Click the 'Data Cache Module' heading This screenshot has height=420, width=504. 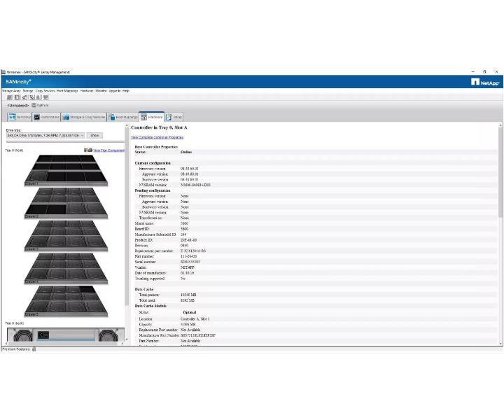tap(150, 306)
